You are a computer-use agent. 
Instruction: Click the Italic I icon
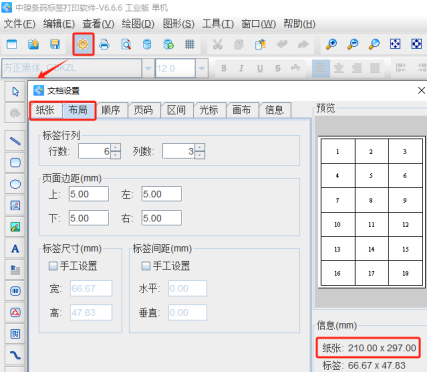click(241, 68)
